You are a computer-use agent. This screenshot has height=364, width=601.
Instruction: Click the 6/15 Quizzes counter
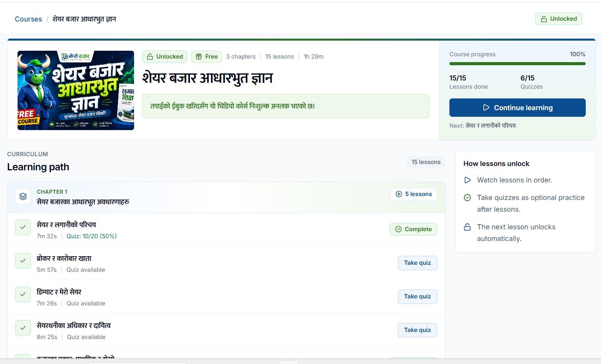pyautogui.click(x=531, y=82)
